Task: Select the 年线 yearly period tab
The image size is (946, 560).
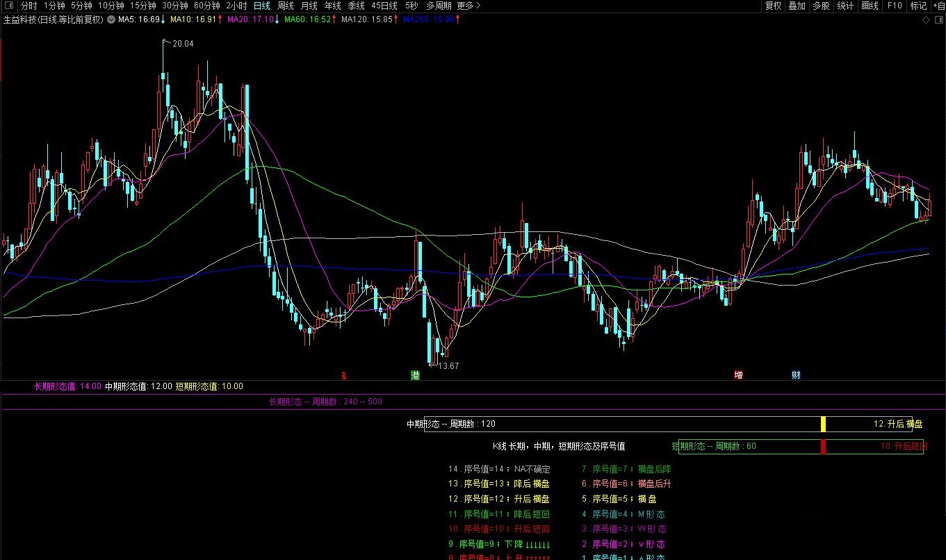Action: (333, 6)
